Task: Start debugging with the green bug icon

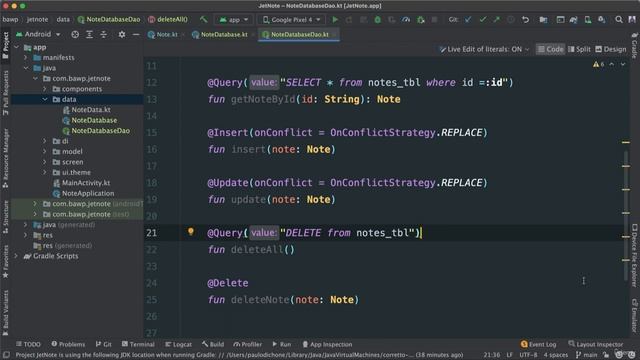Action: click(x=378, y=19)
